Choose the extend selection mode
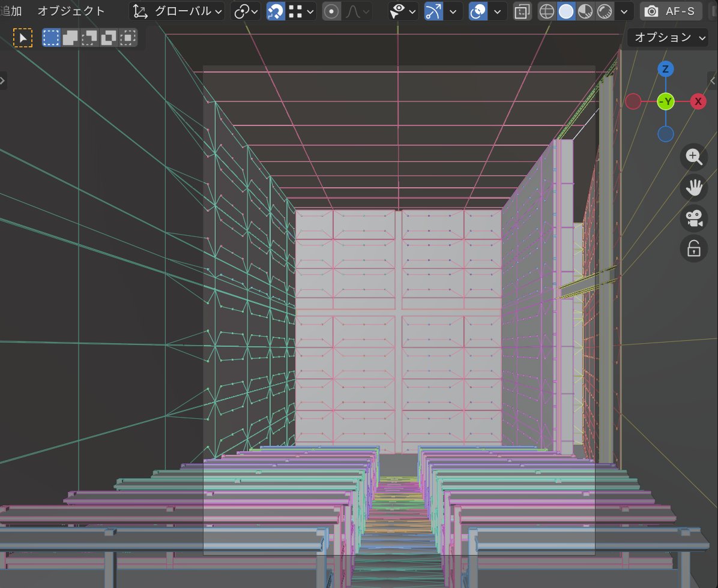The width and height of the screenshot is (718, 588). pos(70,38)
